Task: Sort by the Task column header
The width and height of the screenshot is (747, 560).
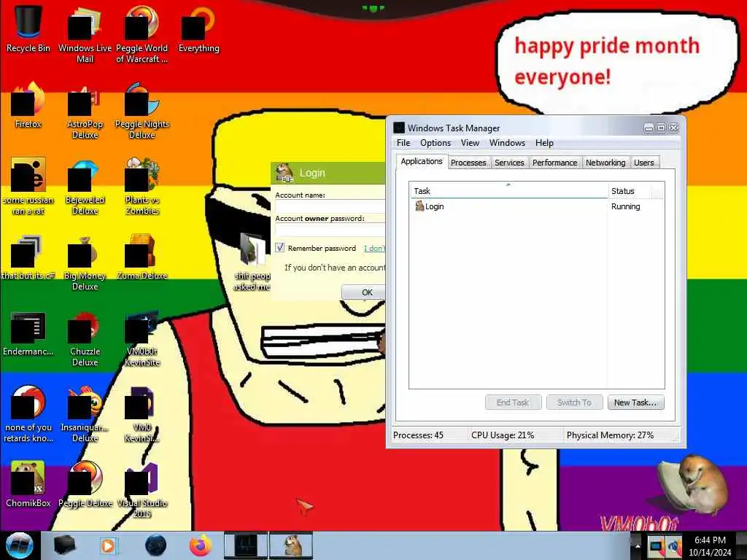Action: coord(508,191)
